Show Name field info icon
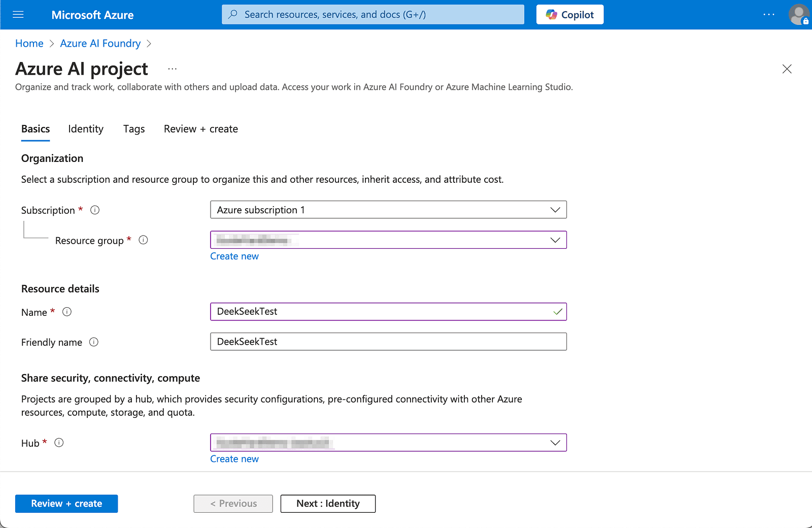This screenshot has height=528, width=812. click(x=67, y=312)
